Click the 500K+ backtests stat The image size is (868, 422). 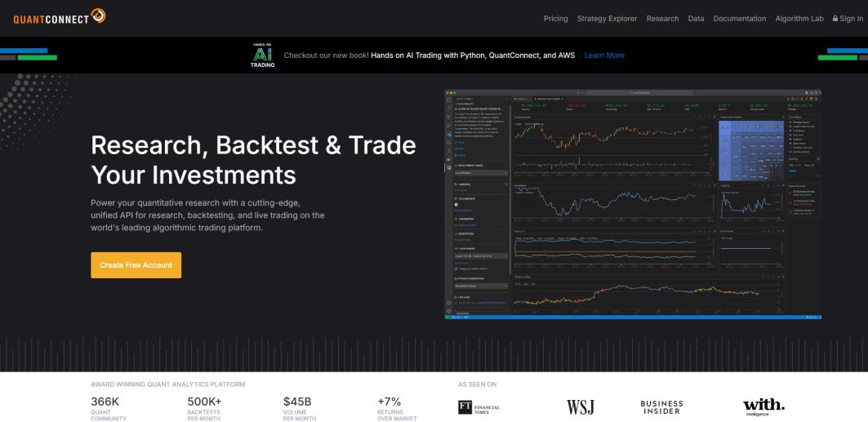click(204, 408)
